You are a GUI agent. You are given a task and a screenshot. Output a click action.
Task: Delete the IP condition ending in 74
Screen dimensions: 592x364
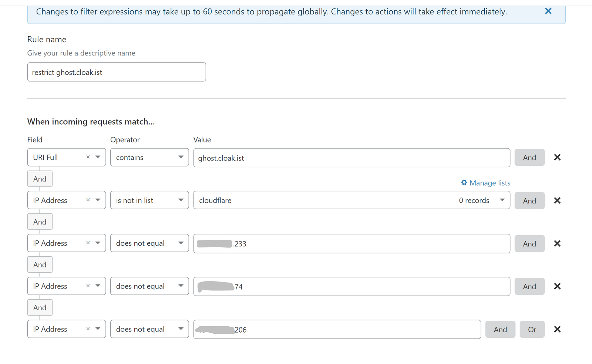(x=557, y=286)
